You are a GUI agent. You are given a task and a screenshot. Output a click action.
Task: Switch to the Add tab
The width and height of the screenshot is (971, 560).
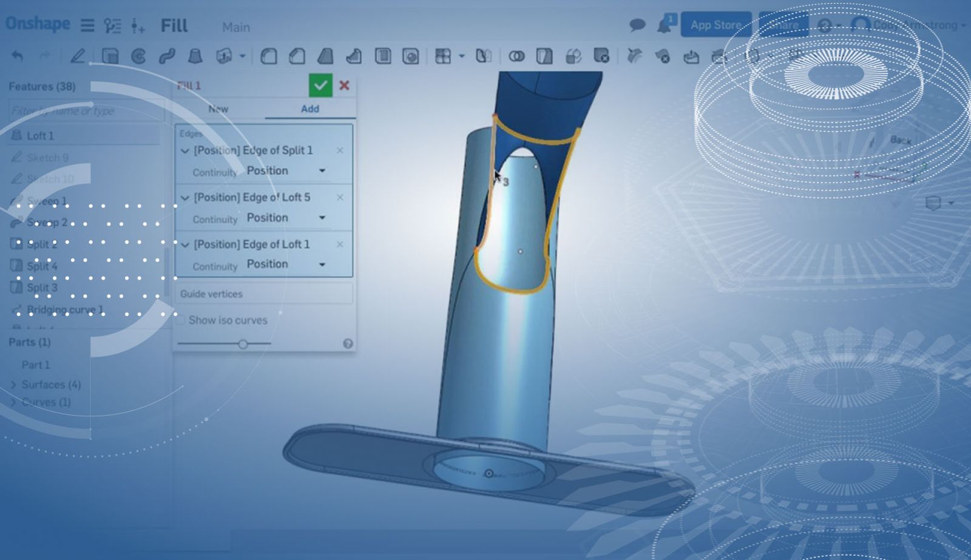[x=310, y=109]
